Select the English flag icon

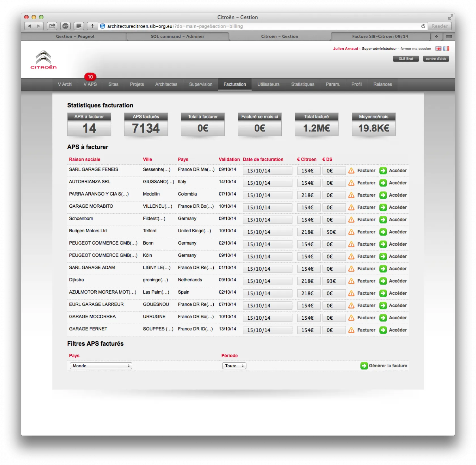click(438, 48)
